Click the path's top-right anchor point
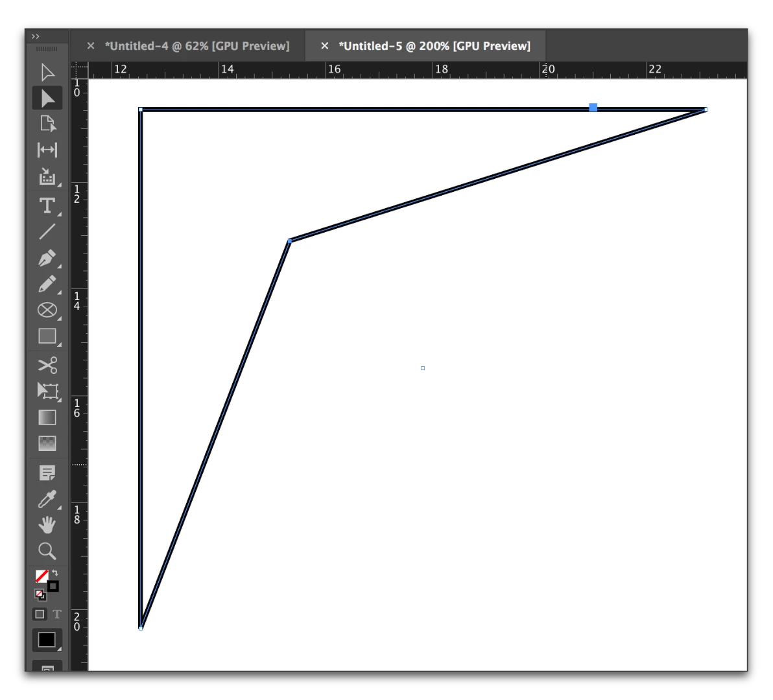773x700 pixels. click(x=706, y=110)
